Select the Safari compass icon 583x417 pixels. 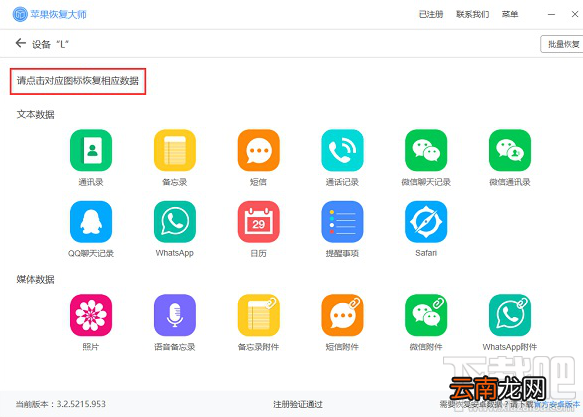[426, 222]
